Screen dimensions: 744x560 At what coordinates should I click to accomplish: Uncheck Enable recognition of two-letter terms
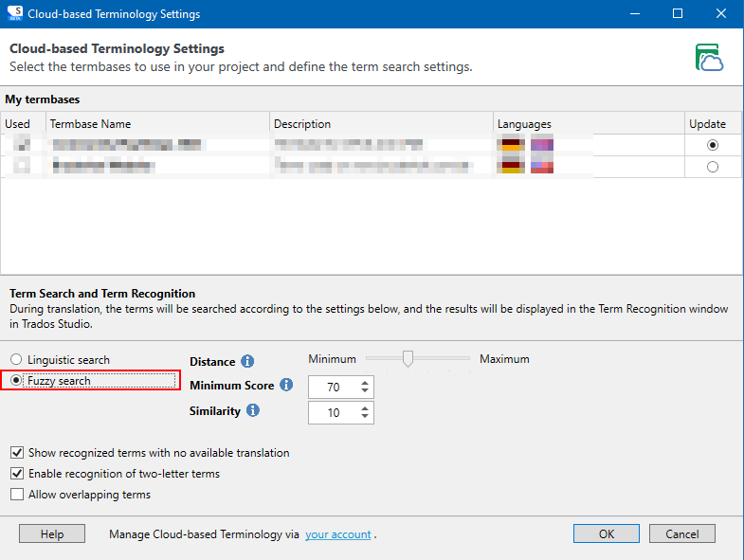[x=17, y=474]
